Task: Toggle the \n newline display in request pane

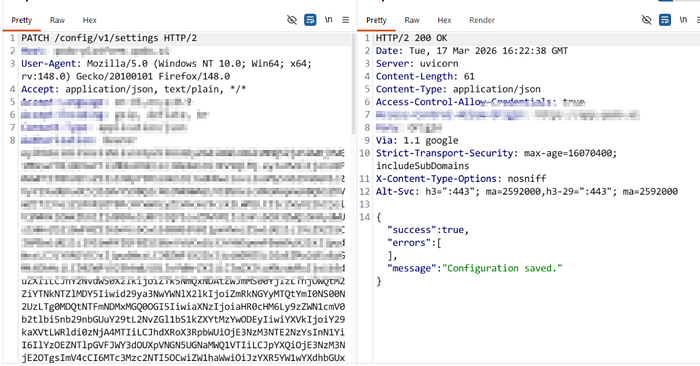Action: [x=329, y=20]
